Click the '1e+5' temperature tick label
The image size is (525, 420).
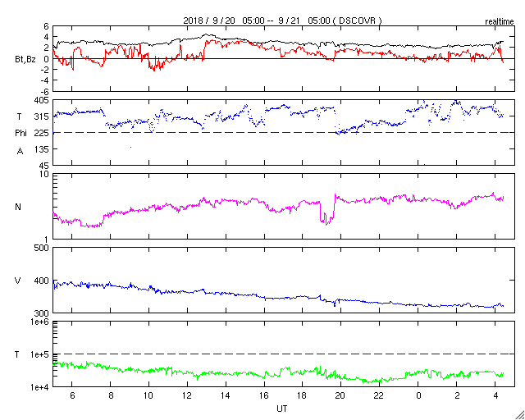40,354
